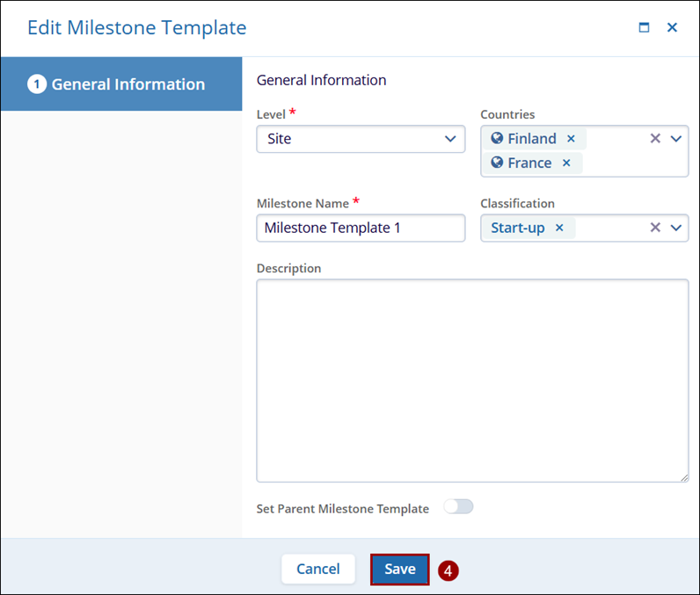This screenshot has height=595, width=700.
Task: Expand the Classification dropdown arrow
Action: click(x=676, y=229)
